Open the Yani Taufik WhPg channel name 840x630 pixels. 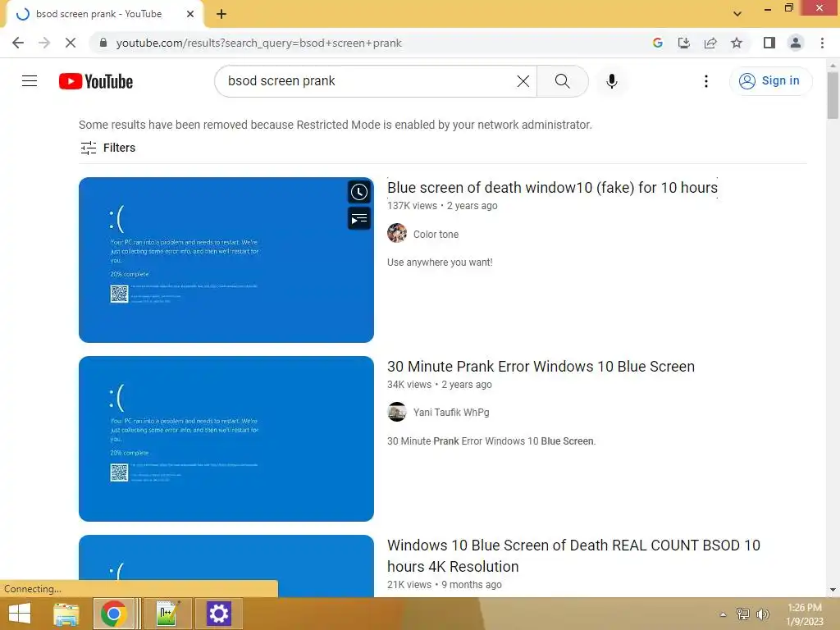coord(451,412)
